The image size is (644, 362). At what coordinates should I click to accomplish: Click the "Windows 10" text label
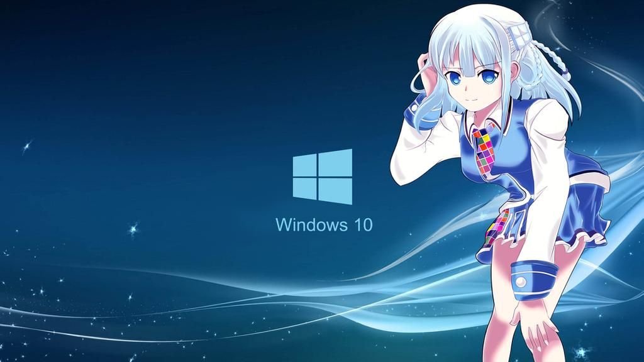click(324, 224)
